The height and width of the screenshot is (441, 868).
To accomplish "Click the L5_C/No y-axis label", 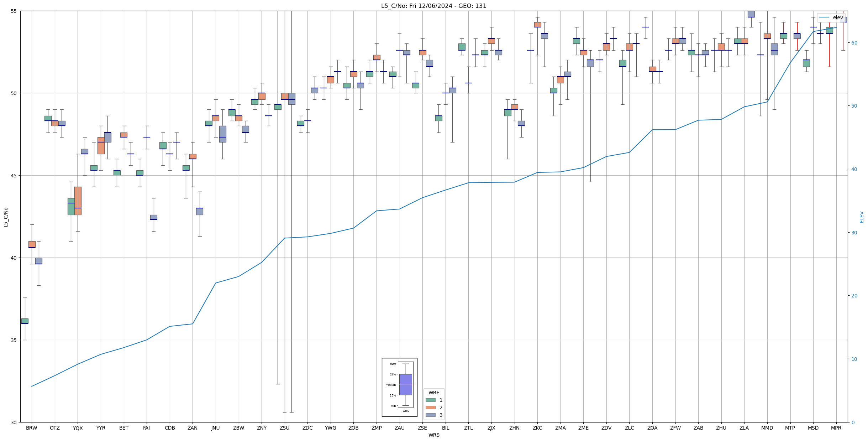I will coord(6,217).
